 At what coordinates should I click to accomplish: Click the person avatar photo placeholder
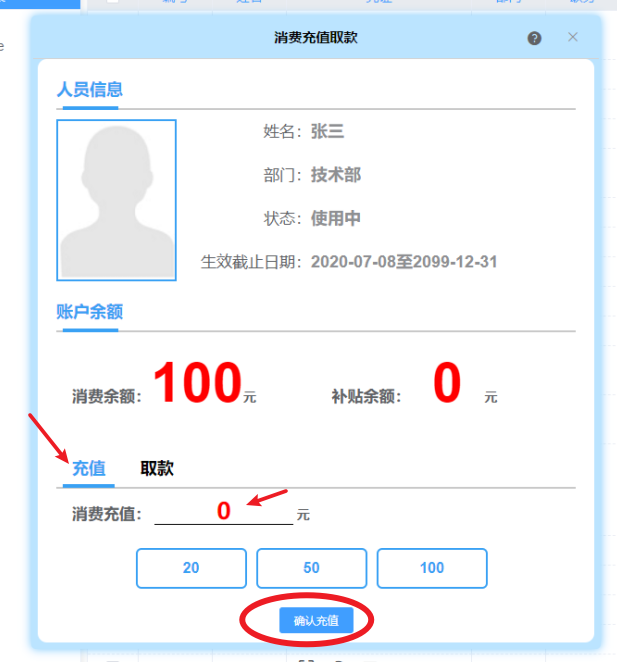pyautogui.click(x=117, y=200)
